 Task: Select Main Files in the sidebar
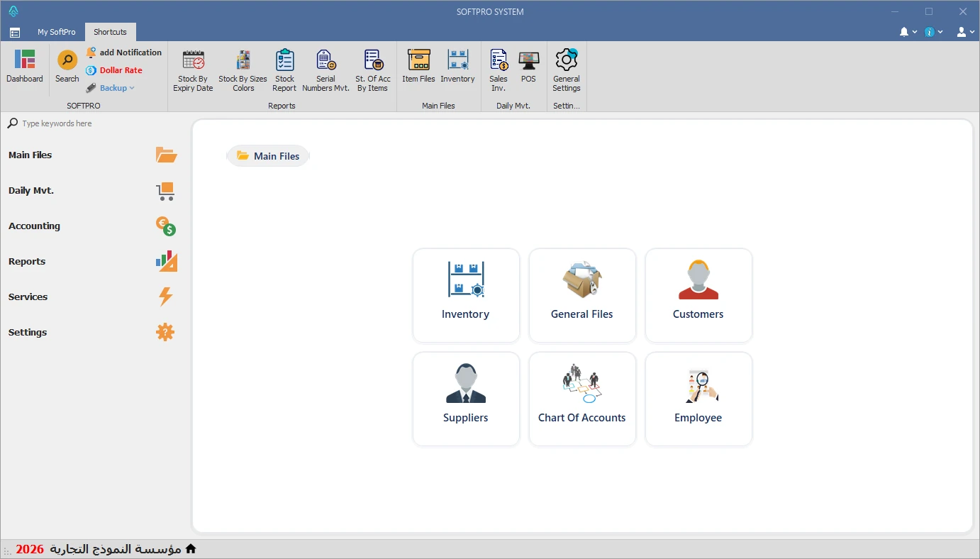[x=92, y=155]
